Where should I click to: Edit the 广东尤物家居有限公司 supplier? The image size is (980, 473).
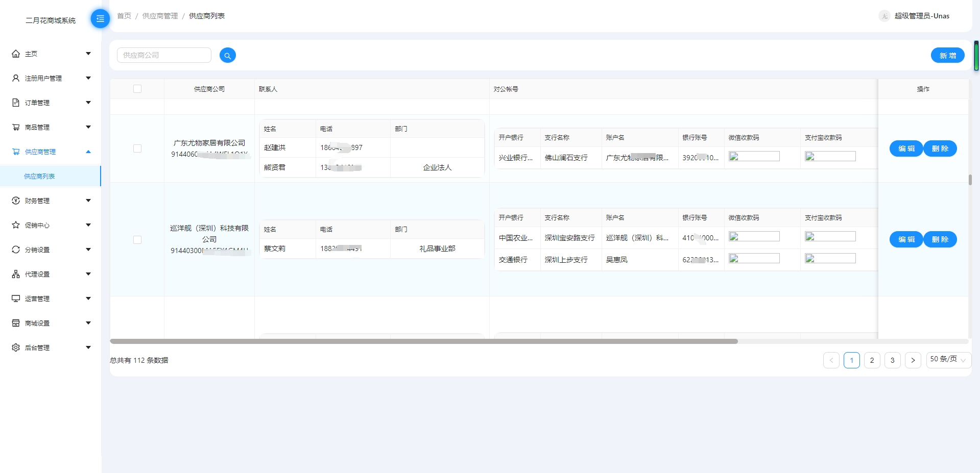(x=906, y=148)
